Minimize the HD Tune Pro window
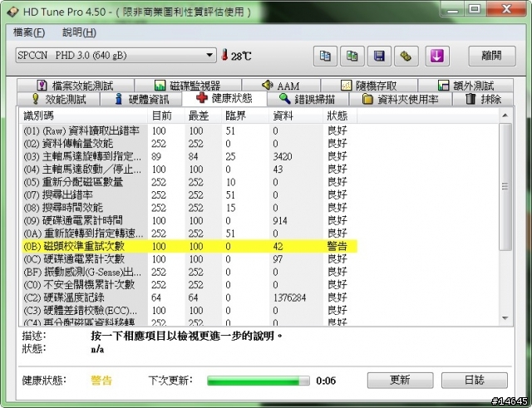 452,9
